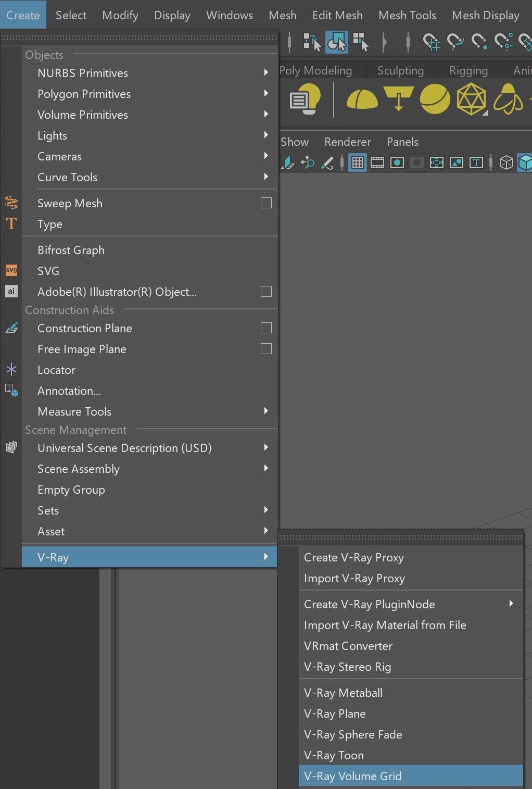Open Adobe Illustrator Object options box

(x=266, y=292)
